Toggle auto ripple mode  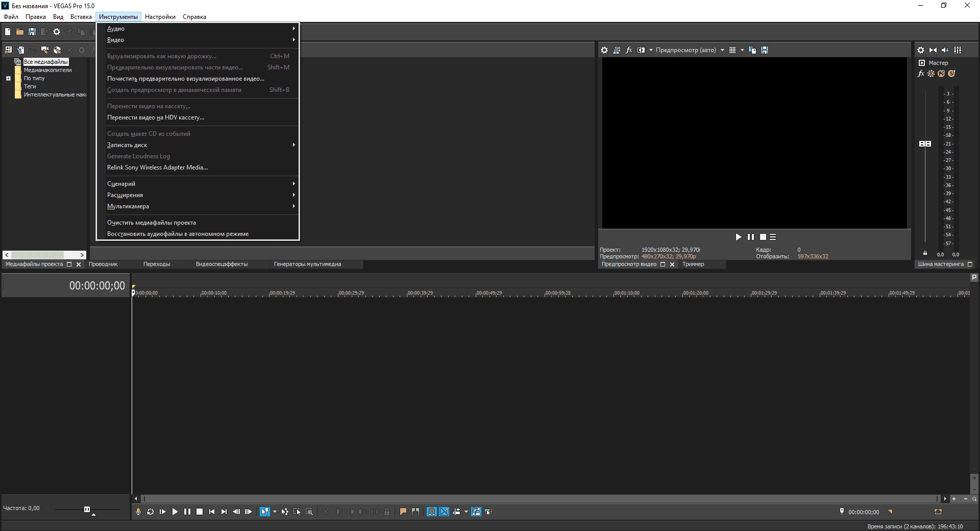click(x=456, y=512)
